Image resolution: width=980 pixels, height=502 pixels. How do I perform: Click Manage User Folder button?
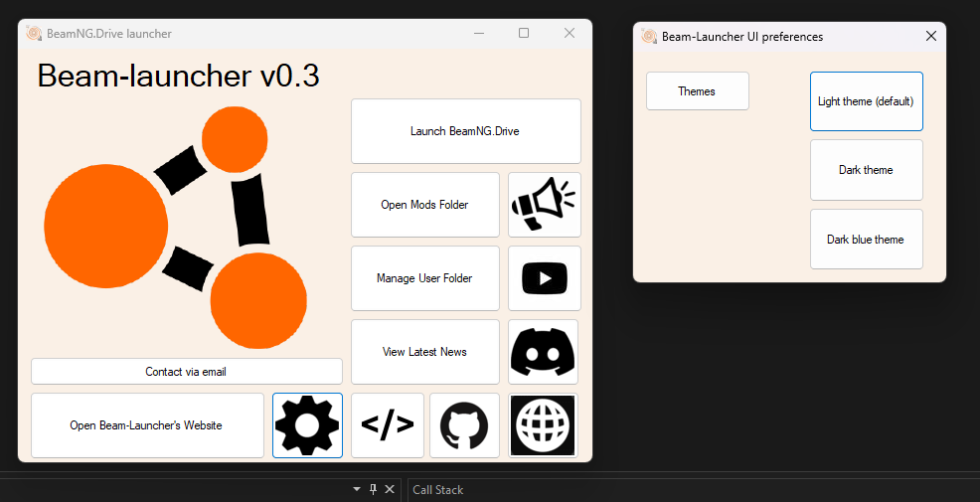(425, 278)
